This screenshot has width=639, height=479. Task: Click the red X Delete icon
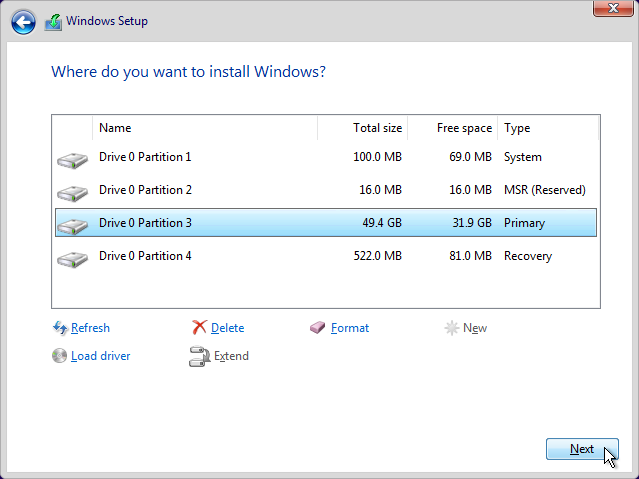(x=199, y=327)
